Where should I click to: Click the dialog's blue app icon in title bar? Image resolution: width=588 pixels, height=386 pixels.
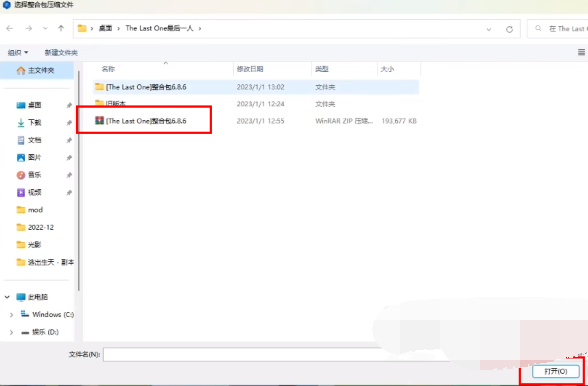coord(6,5)
